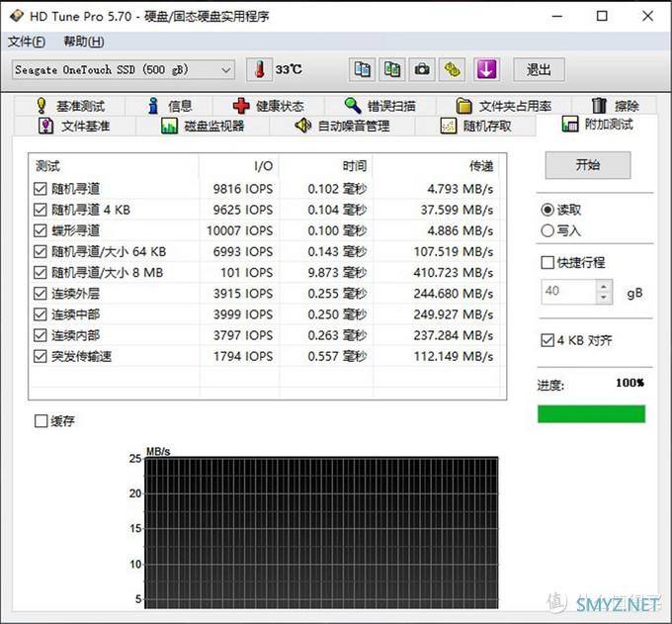Open the 基准测试 benchmark tab
Viewport: 672px width, 624px height.
(71, 106)
